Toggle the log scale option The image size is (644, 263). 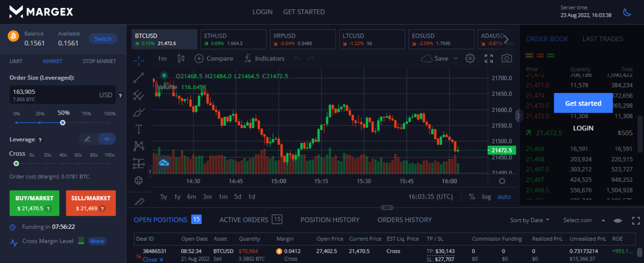pos(486,197)
